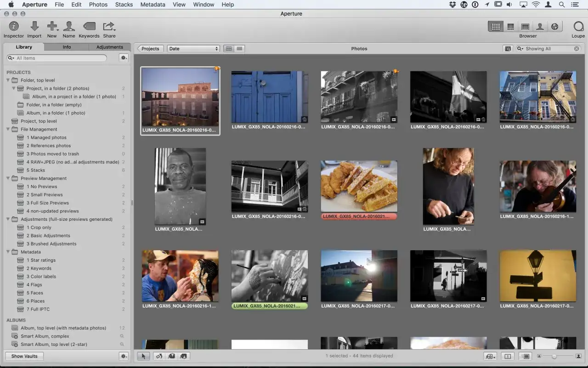Select the chicken and waffles thumbnail

tap(359, 186)
